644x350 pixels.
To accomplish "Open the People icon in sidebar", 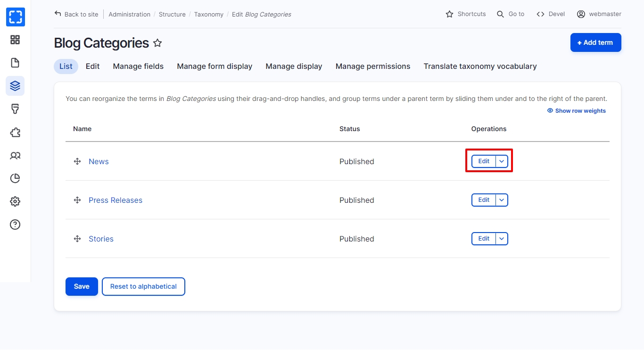I will click(15, 155).
